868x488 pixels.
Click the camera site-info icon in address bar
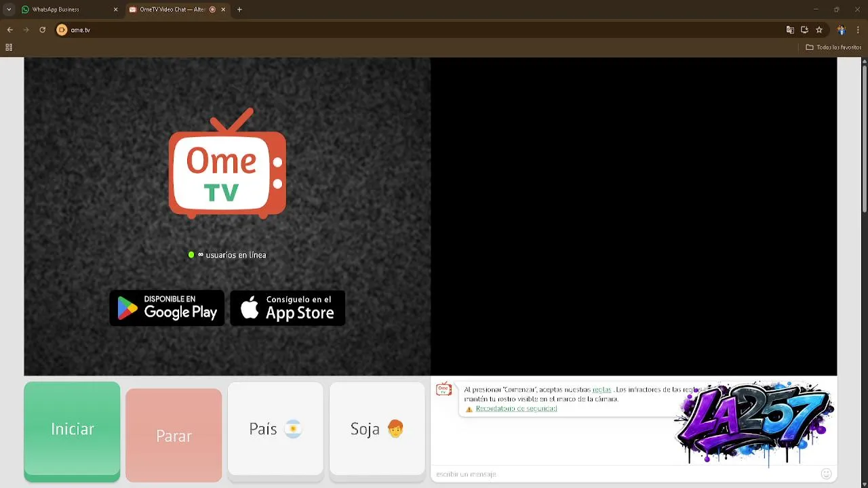[x=62, y=30]
